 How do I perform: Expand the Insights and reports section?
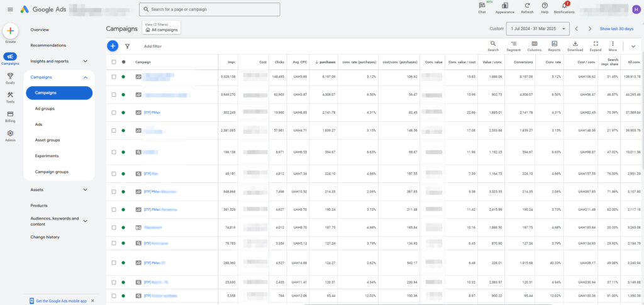pyautogui.click(x=85, y=61)
